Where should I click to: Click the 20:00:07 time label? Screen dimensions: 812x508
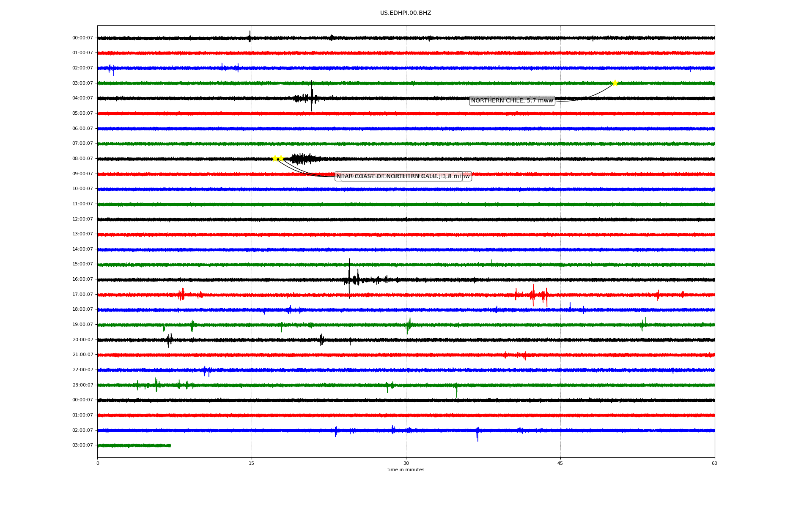pos(82,340)
